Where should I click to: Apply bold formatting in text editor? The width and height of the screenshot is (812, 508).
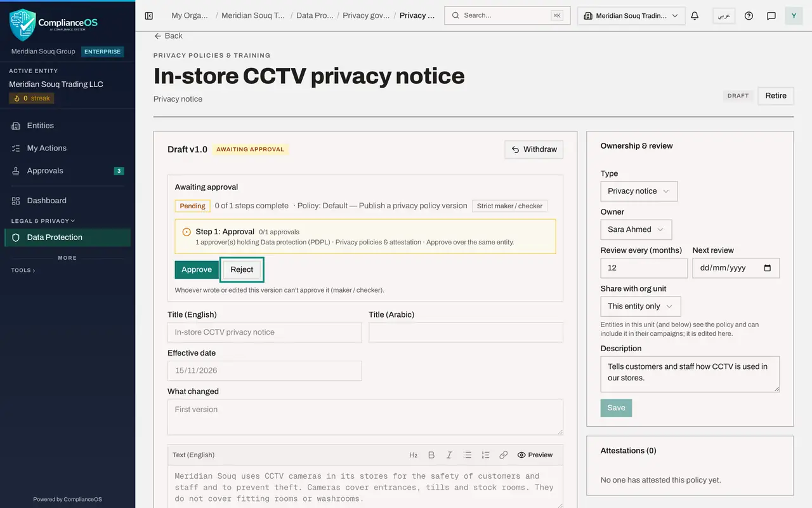(x=431, y=455)
